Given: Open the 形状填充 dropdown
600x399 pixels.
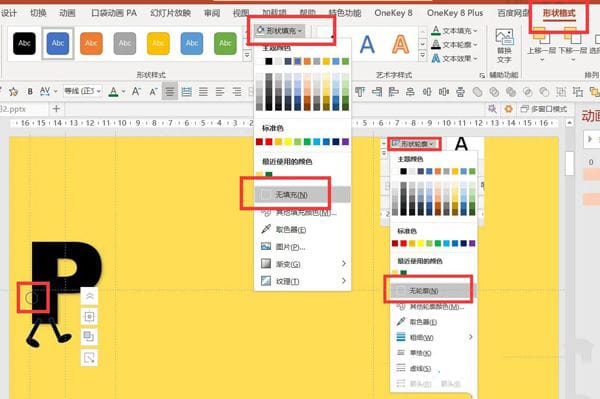Looking at the screenshot, I should point(280,31).
